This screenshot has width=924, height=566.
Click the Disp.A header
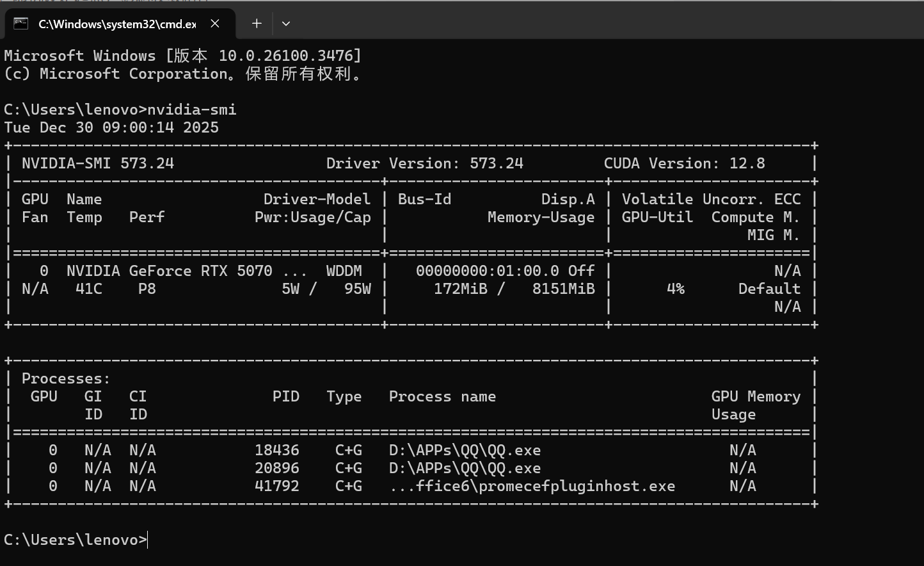click(x=568, y=199)
